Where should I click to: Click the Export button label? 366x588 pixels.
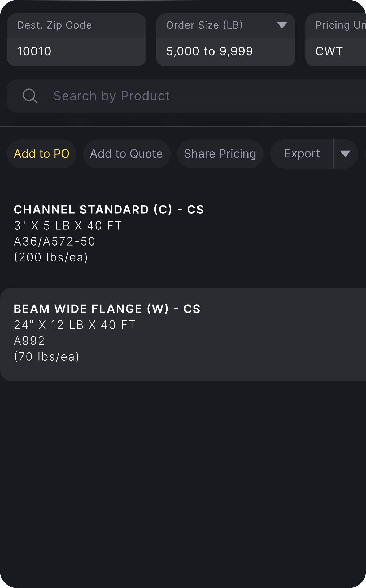click(x=302, y=154)
